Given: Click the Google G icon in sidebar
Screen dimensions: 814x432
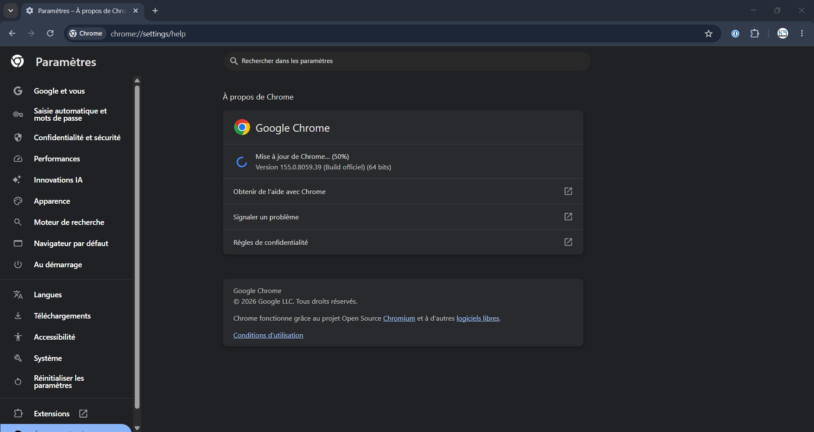Looking at the screenshot, I should [x=18, y=91].
